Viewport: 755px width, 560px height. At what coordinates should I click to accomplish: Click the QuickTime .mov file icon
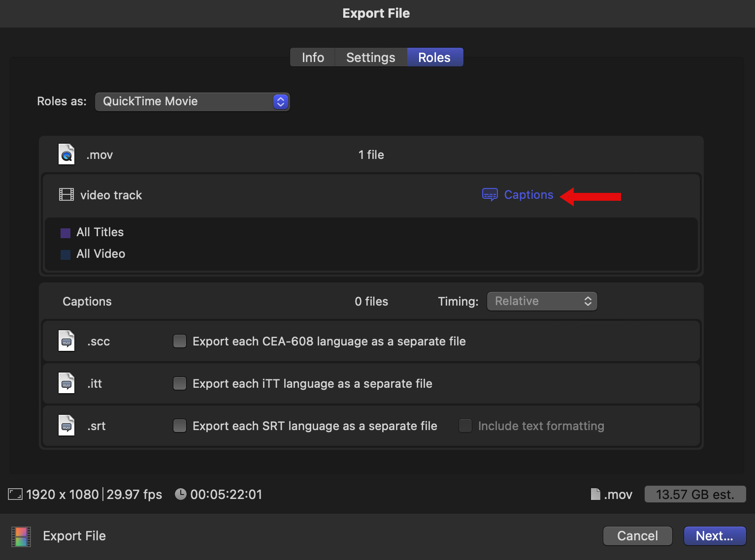point(66,155)
